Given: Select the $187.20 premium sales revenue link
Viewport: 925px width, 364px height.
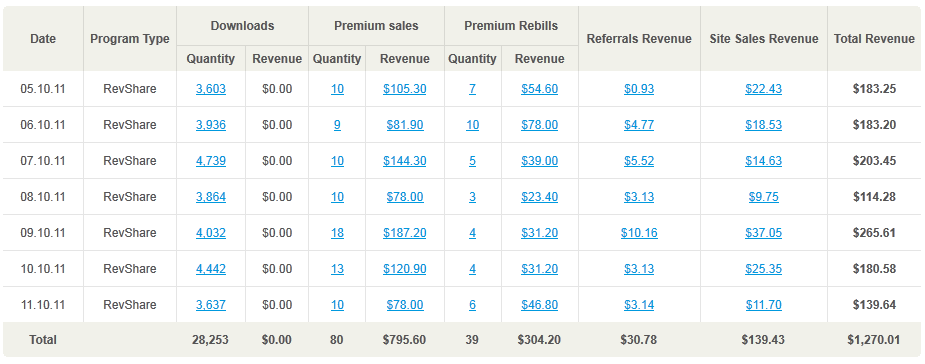Looking at the screenshot, I should pos(405,233).
